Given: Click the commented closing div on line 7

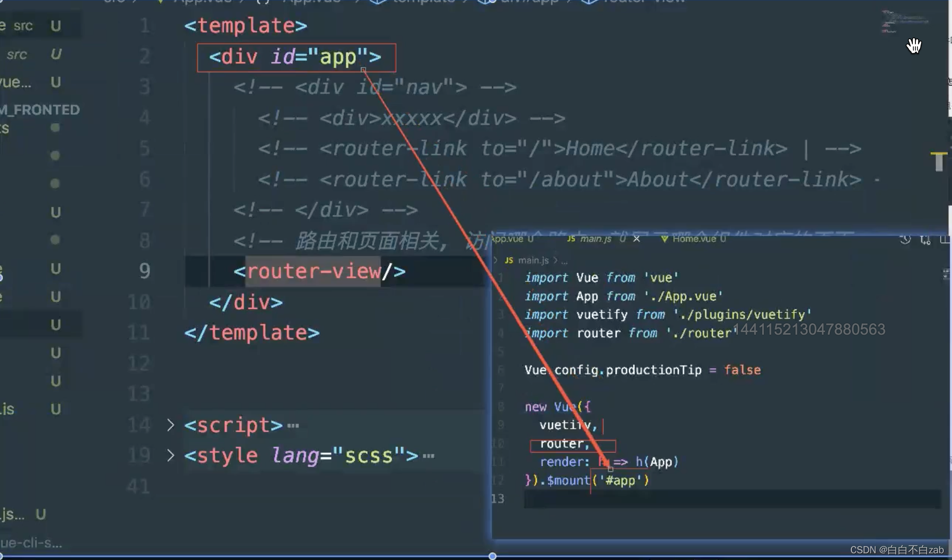Looking at the screenshot, I should (325, 210).
